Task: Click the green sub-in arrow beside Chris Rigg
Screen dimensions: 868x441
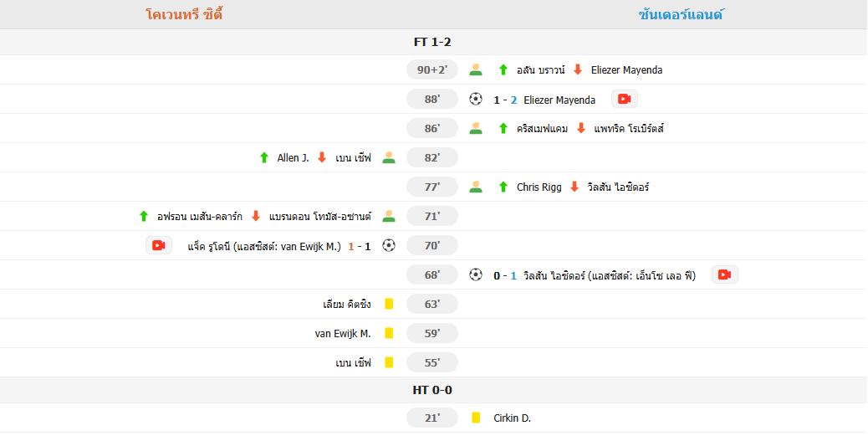Action: [x=503, y=187]
